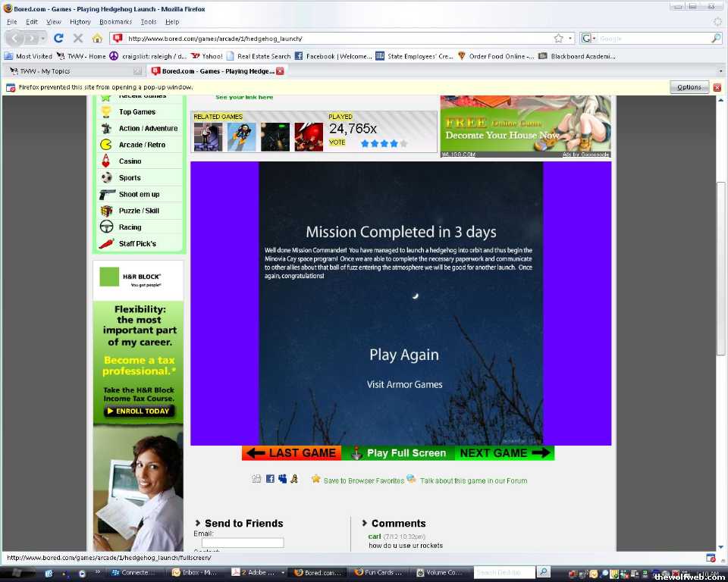Click the Arcade / Retro Pac-Man icon
The height and width of the screenshot is (582, 728).
[107, 145]
